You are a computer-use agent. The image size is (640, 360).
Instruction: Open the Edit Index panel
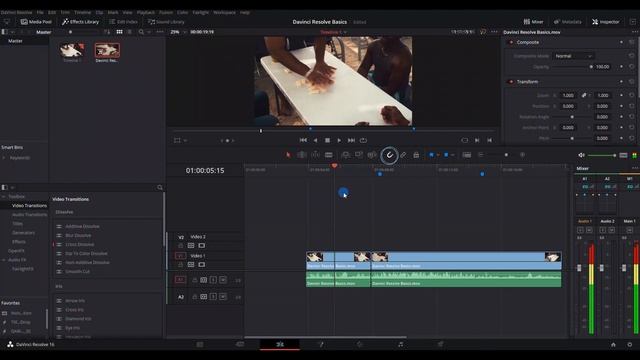tap(123, 22)
